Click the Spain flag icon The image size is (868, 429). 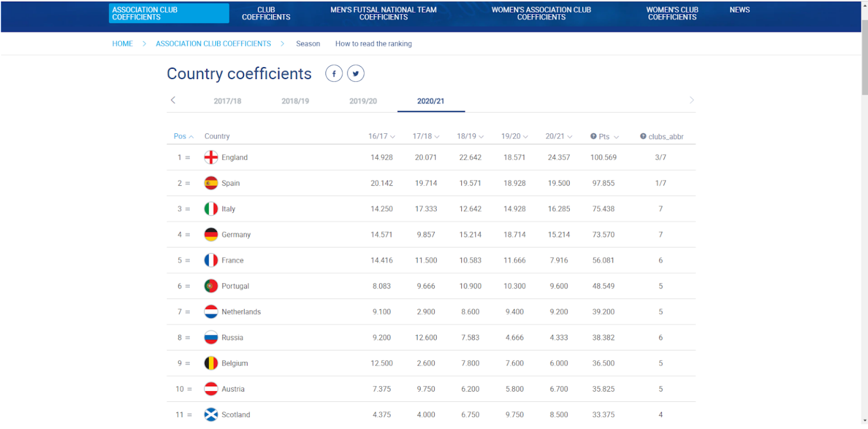click(x=211, y=183)
